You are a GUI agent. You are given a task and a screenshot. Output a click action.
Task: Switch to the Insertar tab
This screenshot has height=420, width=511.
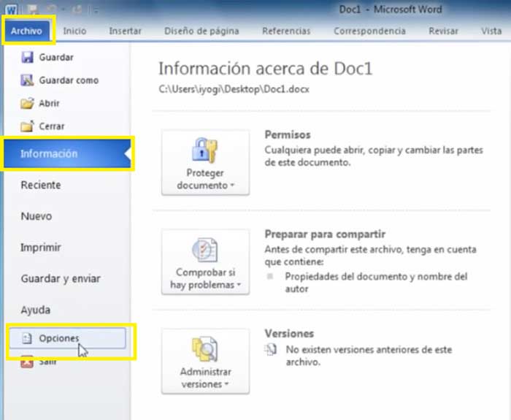coord(125,31)
